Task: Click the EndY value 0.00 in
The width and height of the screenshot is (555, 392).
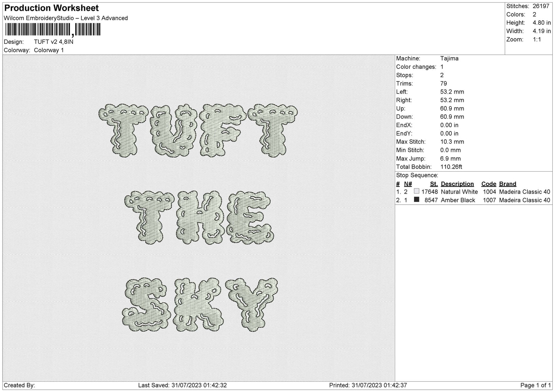Action: click(x=450, y=134)
